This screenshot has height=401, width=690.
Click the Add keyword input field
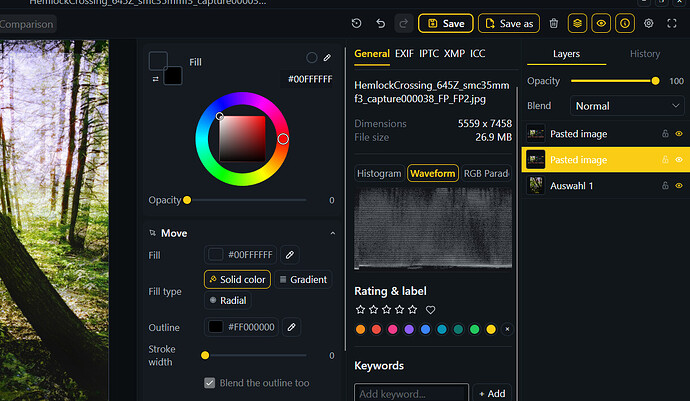click(411, 394)
